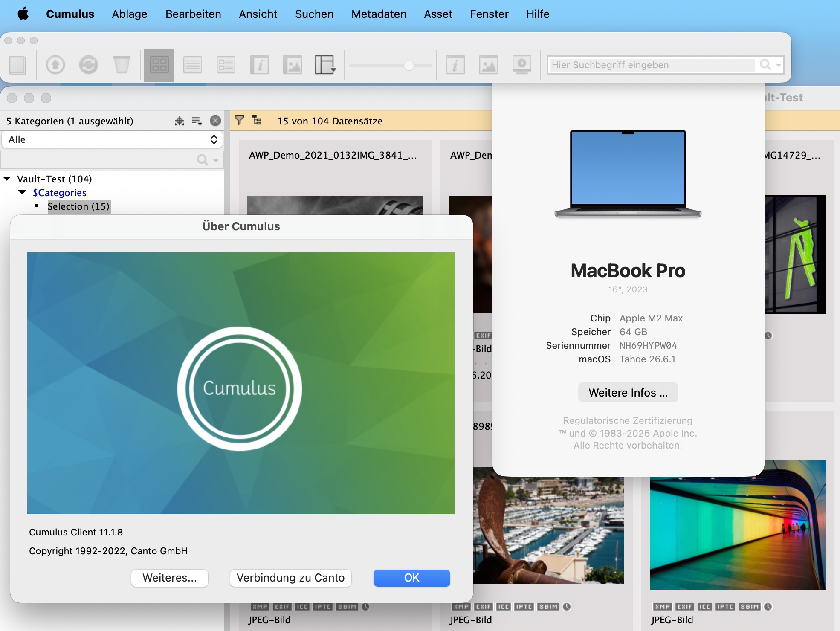Click the trash delete toolbar icon
This screenshot has width=840, height=631.
click(122, 65)
